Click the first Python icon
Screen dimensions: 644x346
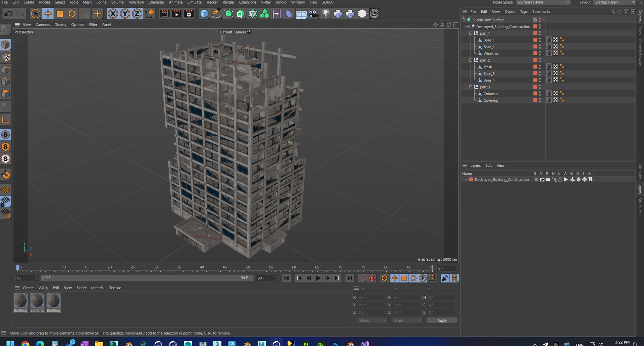point(338,14)
